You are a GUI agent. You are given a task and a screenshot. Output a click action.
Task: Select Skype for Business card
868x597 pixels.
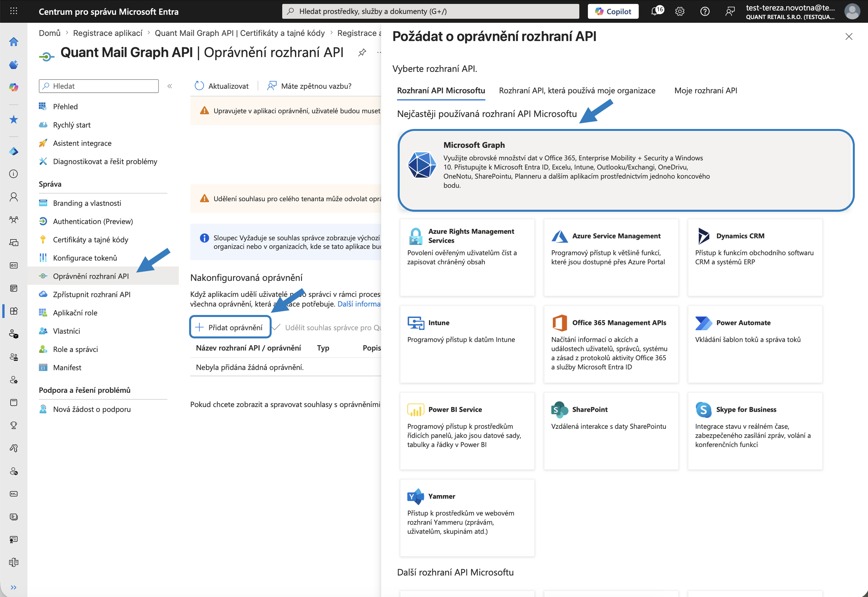755,431
